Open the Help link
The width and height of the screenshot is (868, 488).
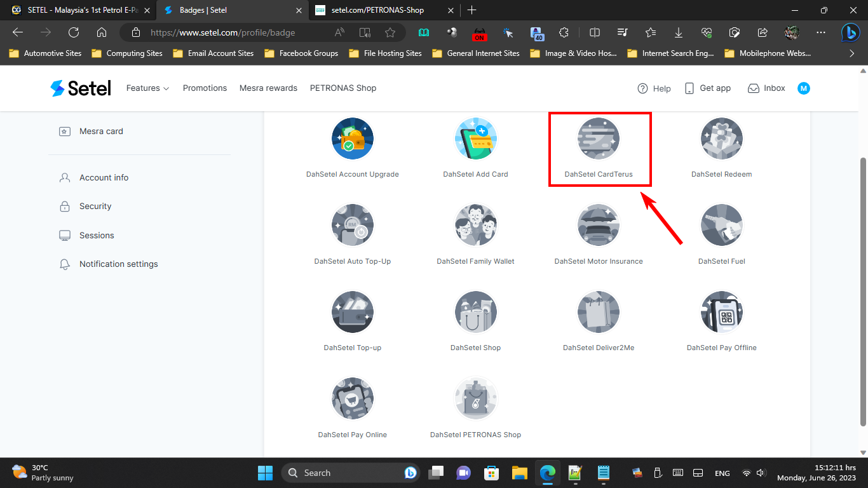tap(654, 88)
